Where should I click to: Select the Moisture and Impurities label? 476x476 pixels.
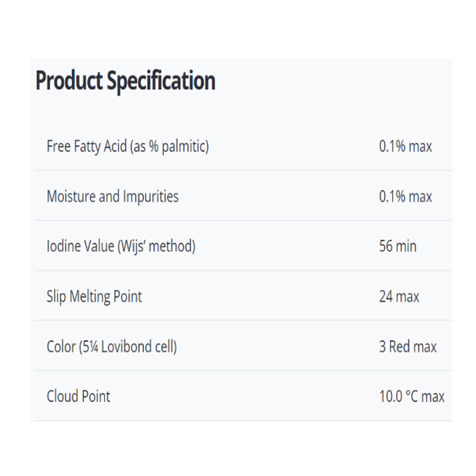(x=113, y=196)
